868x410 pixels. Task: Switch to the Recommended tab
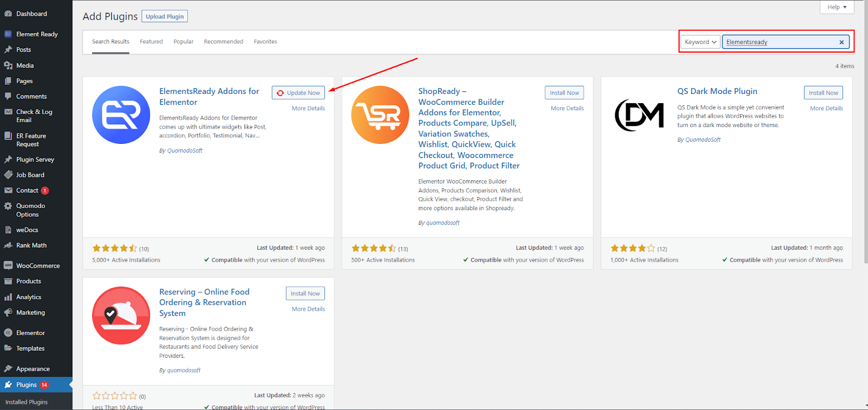tap(224, 42)
